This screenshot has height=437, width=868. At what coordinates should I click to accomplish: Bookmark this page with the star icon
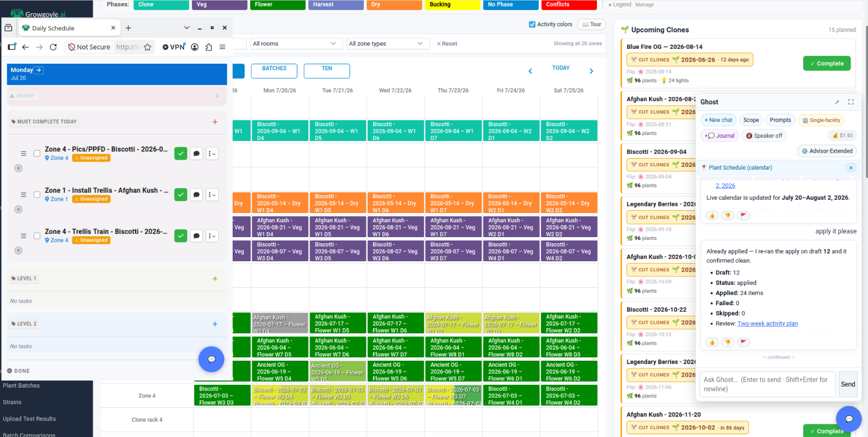click(148, 47)
